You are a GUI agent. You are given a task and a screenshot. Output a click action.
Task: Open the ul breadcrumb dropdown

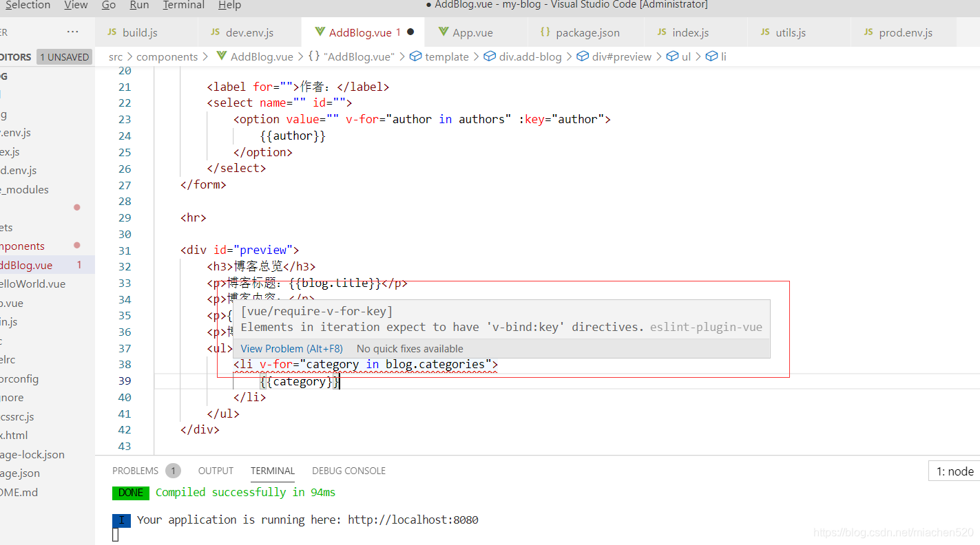(679, 56)
